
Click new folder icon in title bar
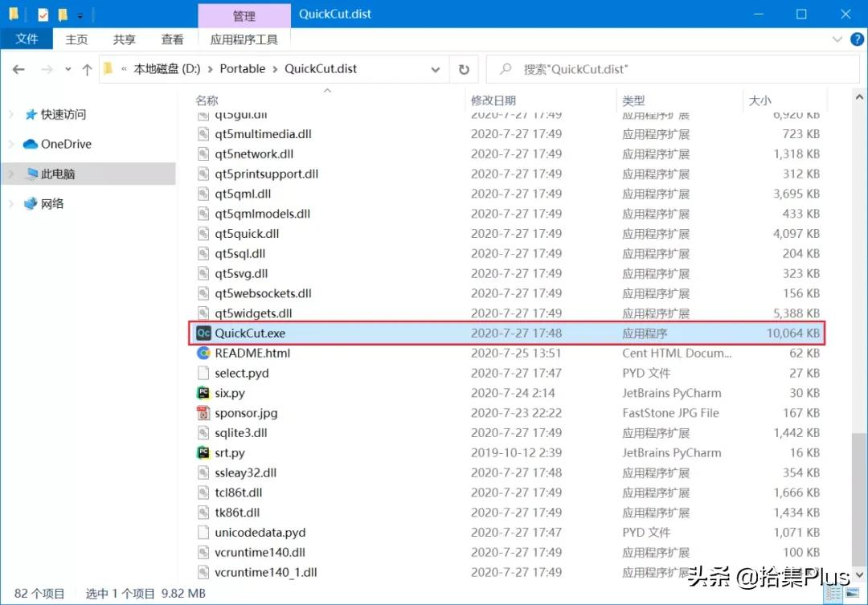[x=63, y=14]
